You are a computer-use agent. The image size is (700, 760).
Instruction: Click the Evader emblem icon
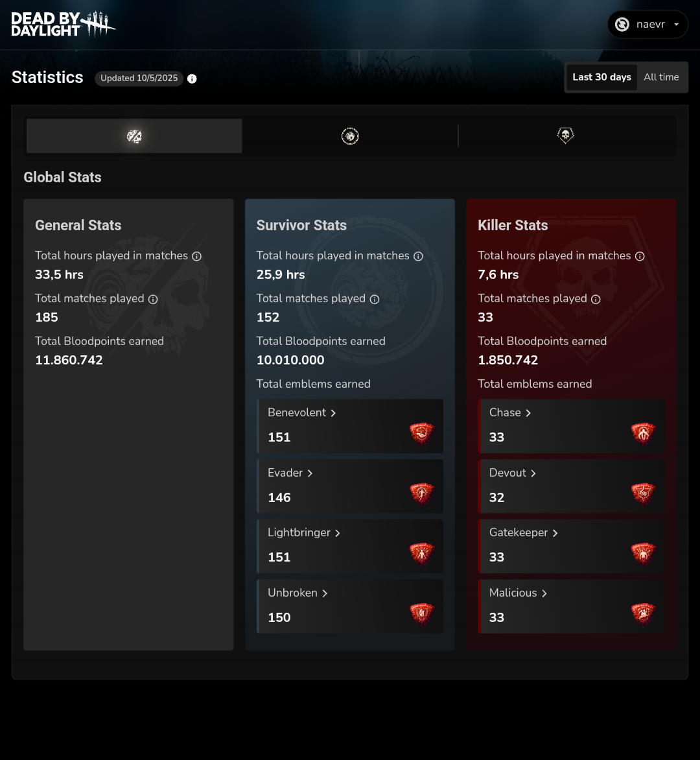click(x=421, y=493)
